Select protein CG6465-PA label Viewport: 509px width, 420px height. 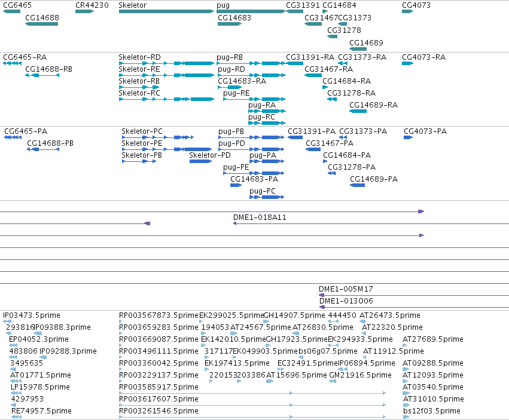click(26, 131)
